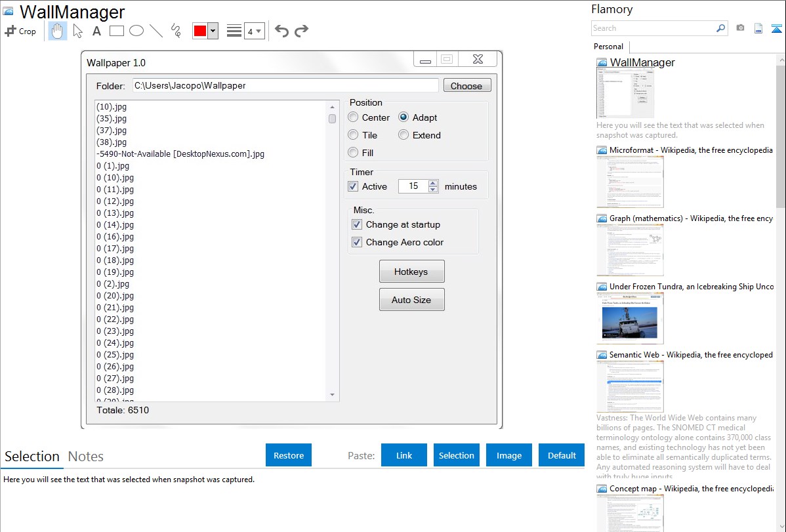Switch to the Notes tab
786x532 pixels.
coord(86,457)
